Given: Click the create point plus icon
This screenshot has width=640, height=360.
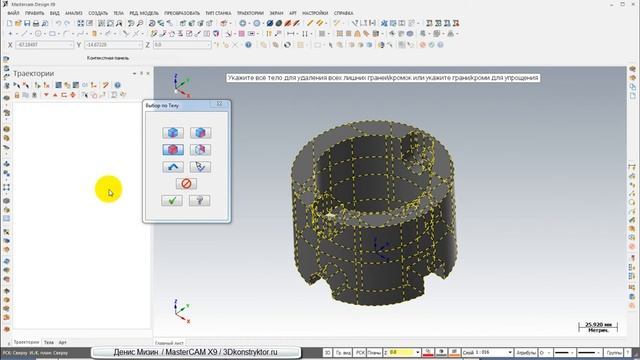Looking at the screenshot, I should coord(11,34).
